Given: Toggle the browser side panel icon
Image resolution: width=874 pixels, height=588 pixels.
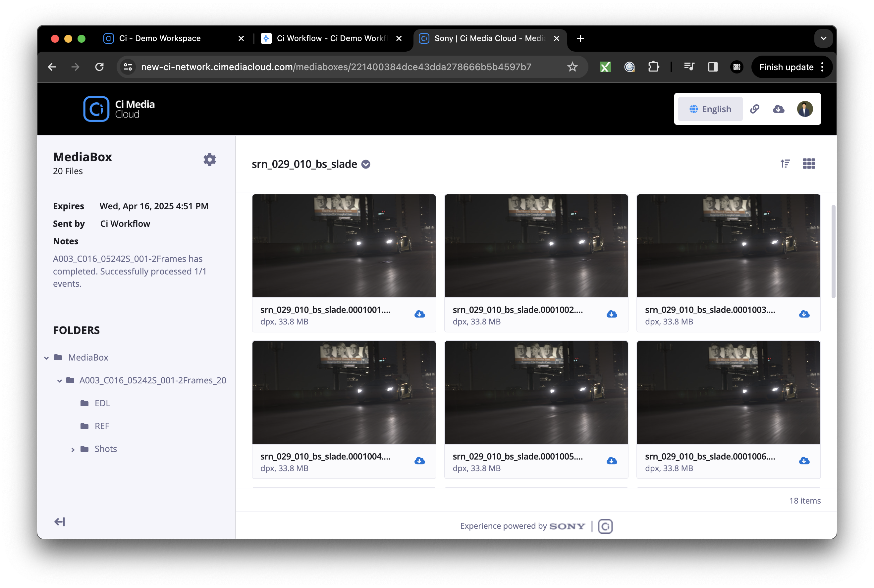Looking at the screenshot, I should click(712, 67).
